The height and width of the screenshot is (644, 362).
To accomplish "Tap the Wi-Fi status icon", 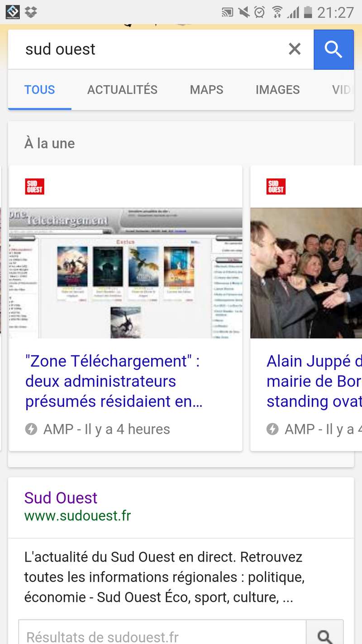I will [x=277, y=12].
